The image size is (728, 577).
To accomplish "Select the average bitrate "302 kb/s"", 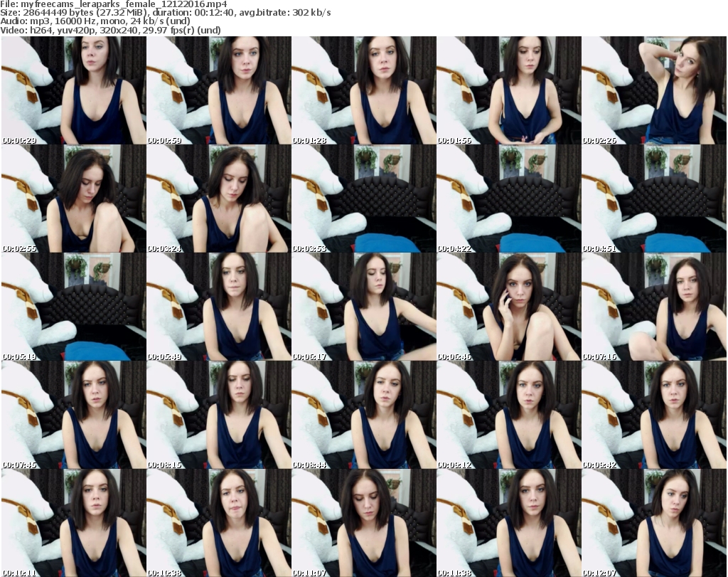I will click(x=311, y=13).
